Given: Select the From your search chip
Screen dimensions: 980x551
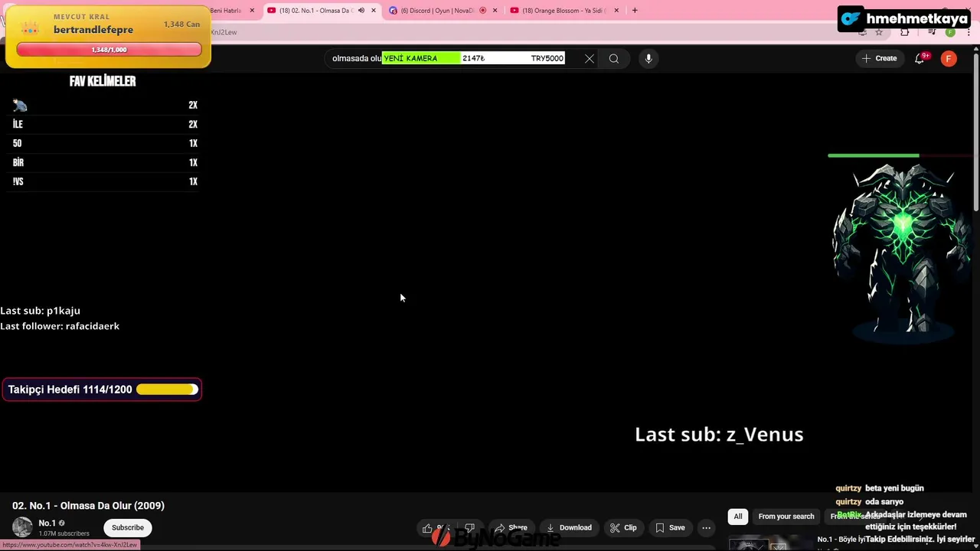Looking at the screenshot, I should pyautogui.click(x=786, y=517).
